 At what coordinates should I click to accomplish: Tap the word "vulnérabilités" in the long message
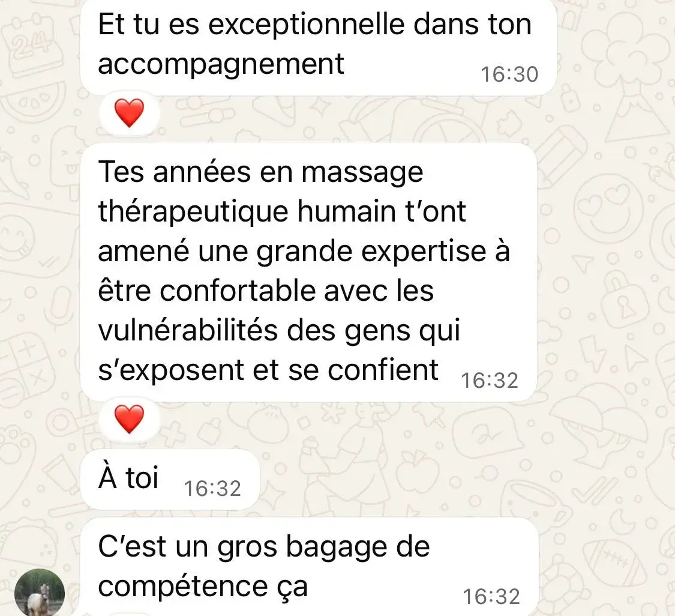coord(188,331)
